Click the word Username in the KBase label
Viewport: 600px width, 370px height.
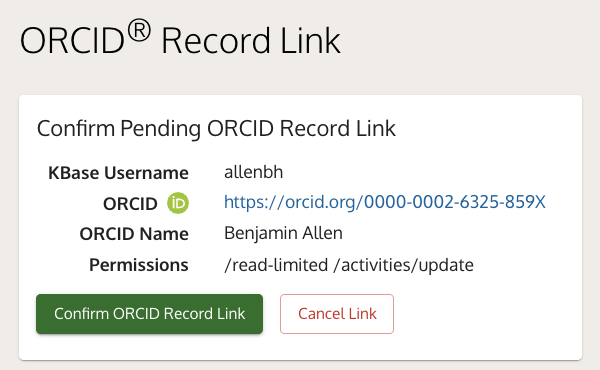pos(147,173)
